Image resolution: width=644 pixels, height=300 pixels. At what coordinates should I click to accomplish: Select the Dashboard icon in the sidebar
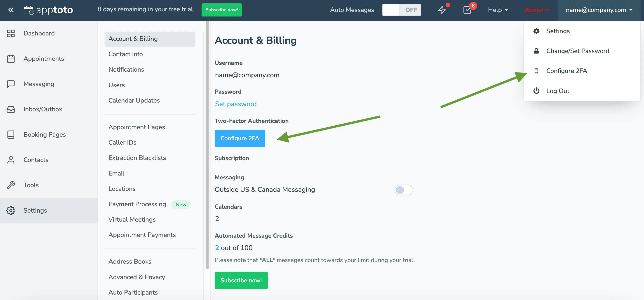pyautogui.click(x=11, y=33)
